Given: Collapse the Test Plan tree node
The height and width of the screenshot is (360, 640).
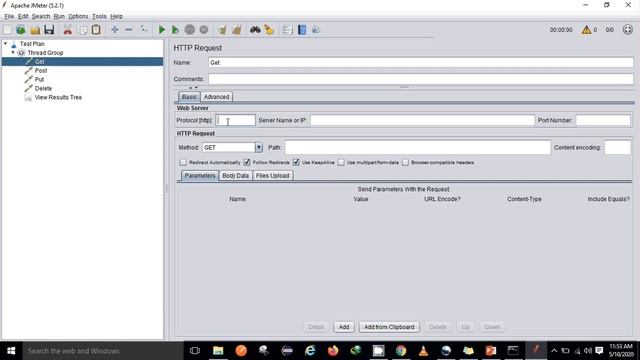Looking at the screenshot, I should 5,43.
